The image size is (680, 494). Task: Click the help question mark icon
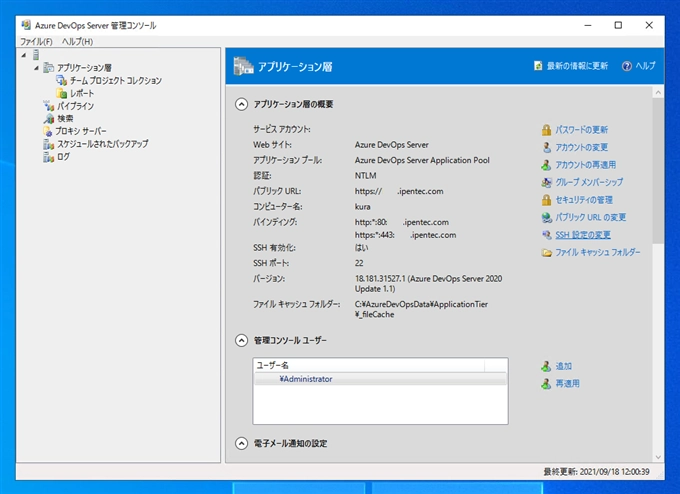pos(627,66)
